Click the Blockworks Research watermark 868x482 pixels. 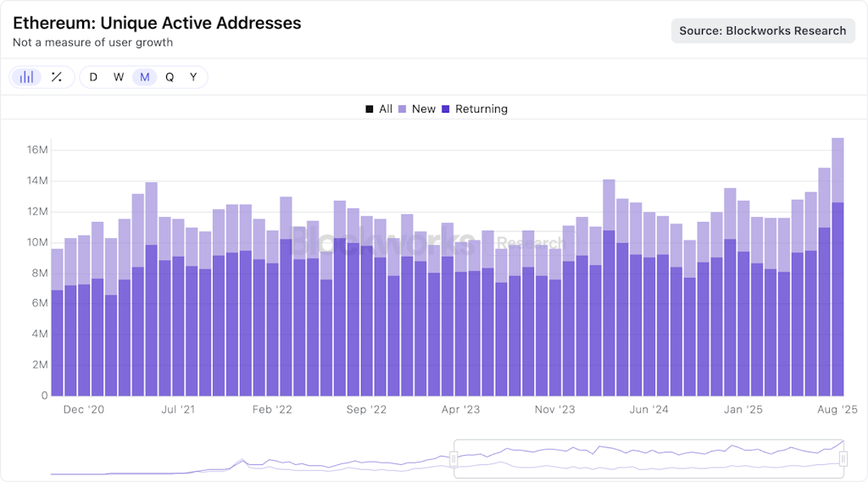426,241
